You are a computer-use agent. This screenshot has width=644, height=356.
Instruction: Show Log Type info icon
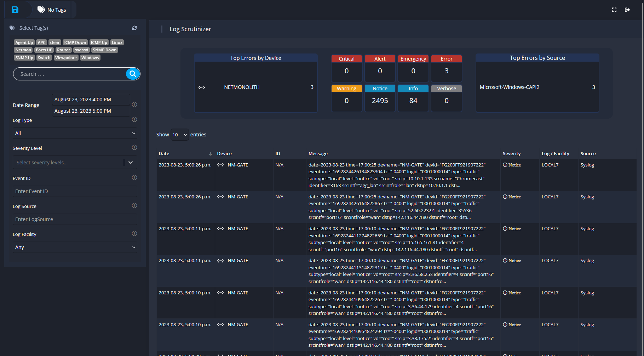[134, 119]
